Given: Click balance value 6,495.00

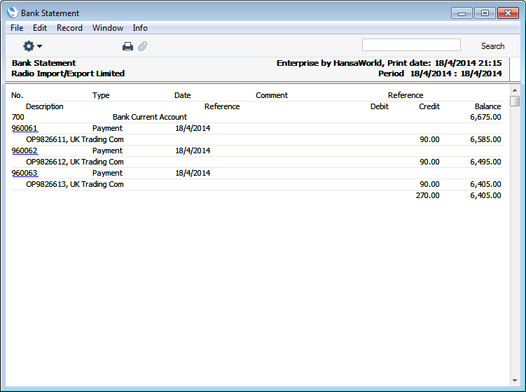Looking at the screenshot, I should [485, 162].
